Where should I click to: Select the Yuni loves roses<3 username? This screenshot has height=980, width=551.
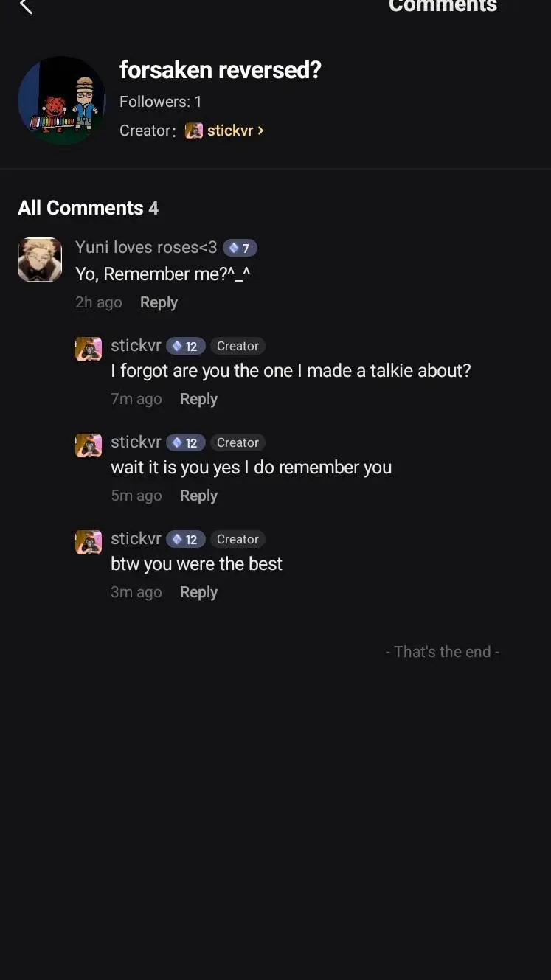(146, 248)
